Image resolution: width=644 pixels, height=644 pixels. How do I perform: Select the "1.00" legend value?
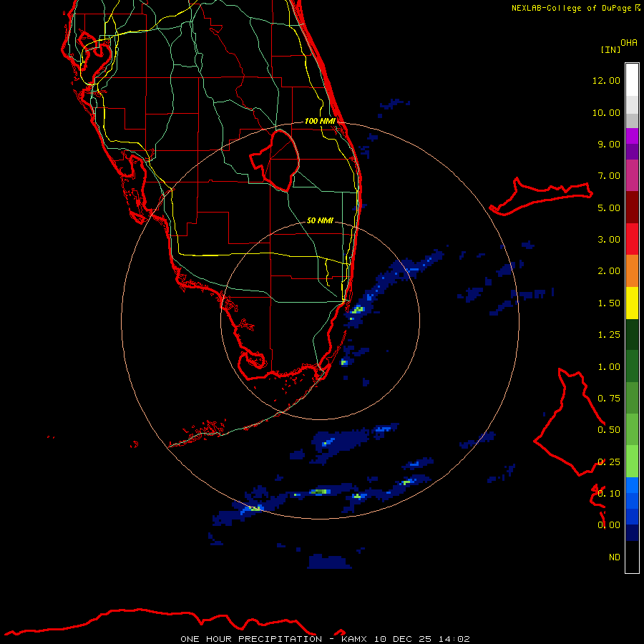pos(609,367)
